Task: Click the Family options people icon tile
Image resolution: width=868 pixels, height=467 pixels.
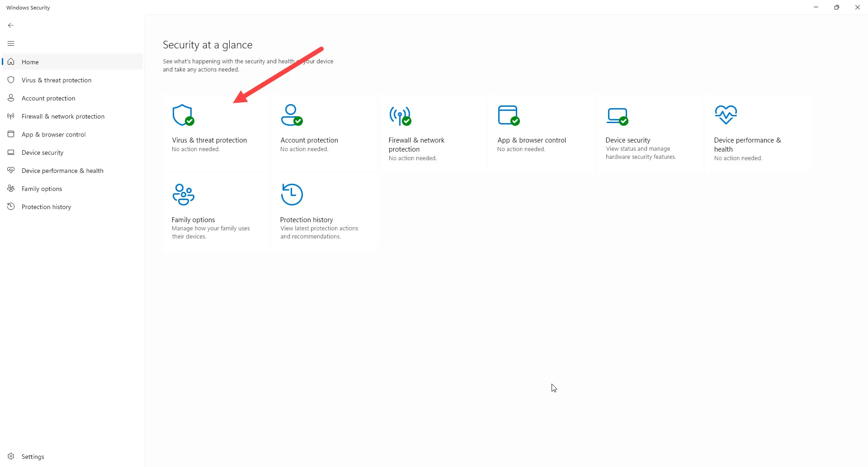Action: (x=183, y=195)
